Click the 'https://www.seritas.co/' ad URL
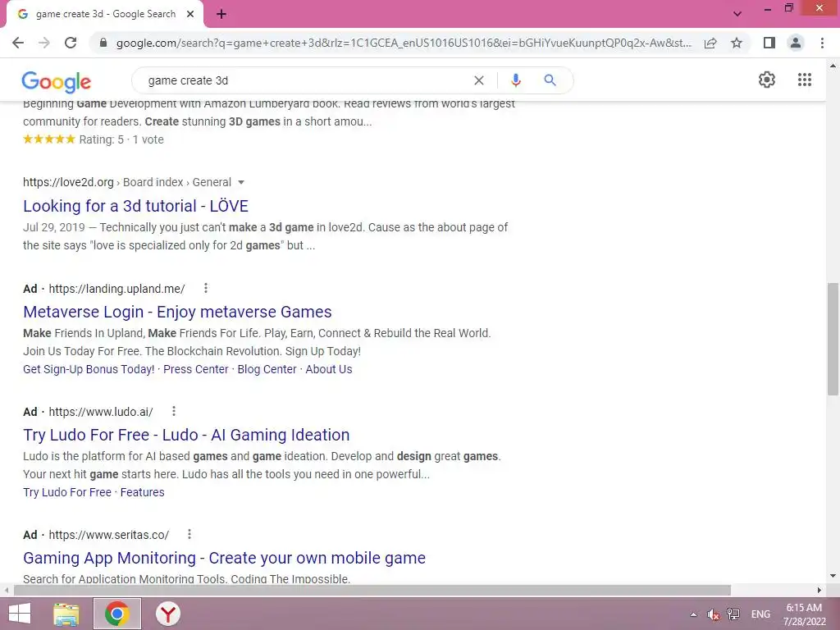The image size is (840, 630). 109,535
